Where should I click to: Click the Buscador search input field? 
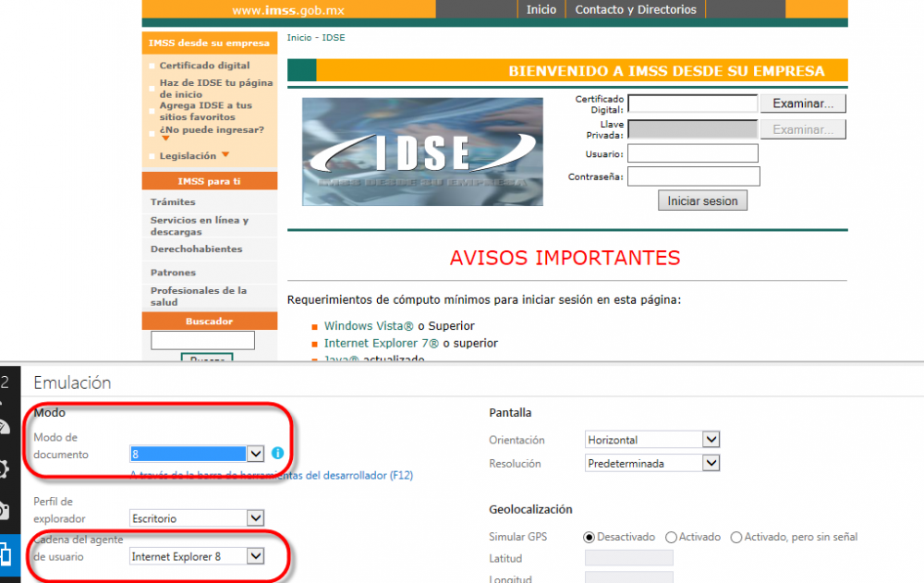(202, 340)
